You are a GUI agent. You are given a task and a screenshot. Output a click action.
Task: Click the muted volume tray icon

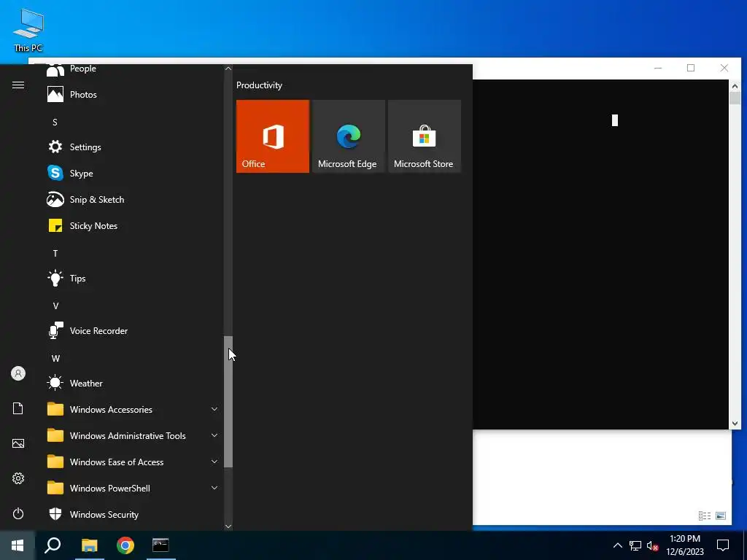[x=652, y=545]
